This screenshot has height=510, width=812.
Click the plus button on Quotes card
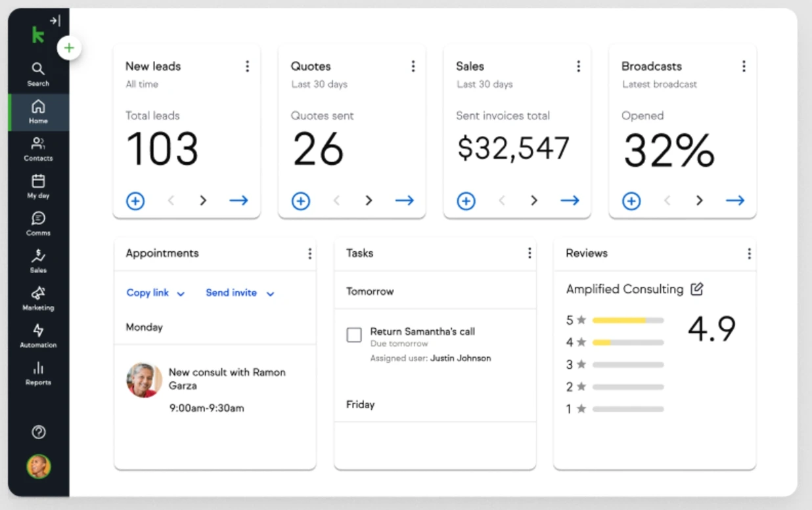[301, 201]
